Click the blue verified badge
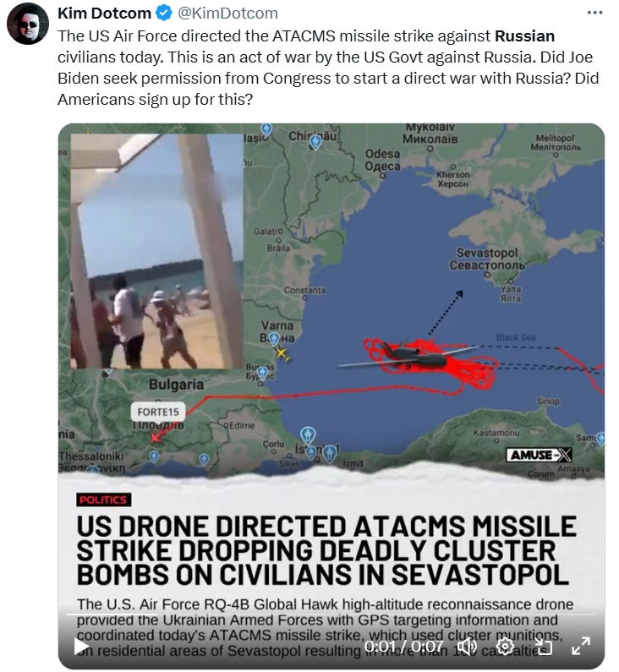 point(164,14)
